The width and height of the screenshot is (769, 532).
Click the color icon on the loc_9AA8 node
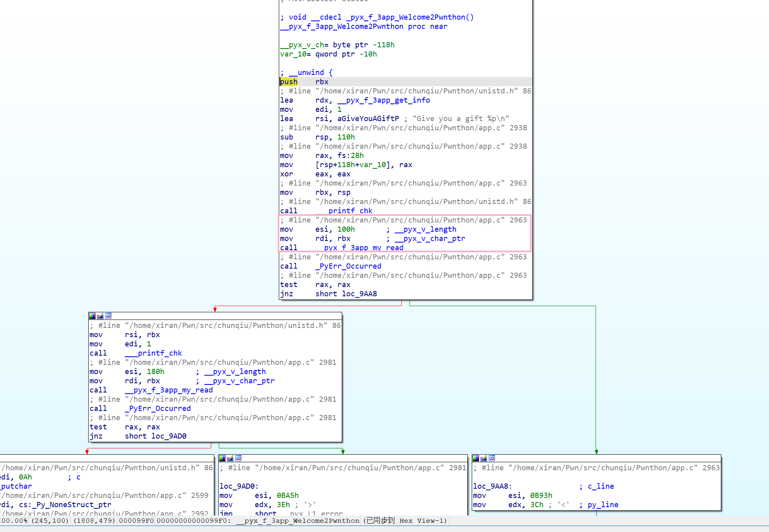point(476,458)
